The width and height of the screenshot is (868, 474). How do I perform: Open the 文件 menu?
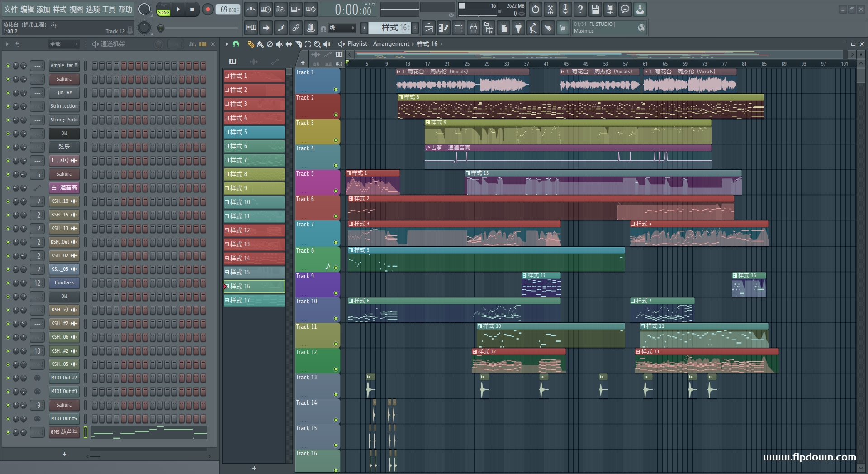tap(11, 9)
